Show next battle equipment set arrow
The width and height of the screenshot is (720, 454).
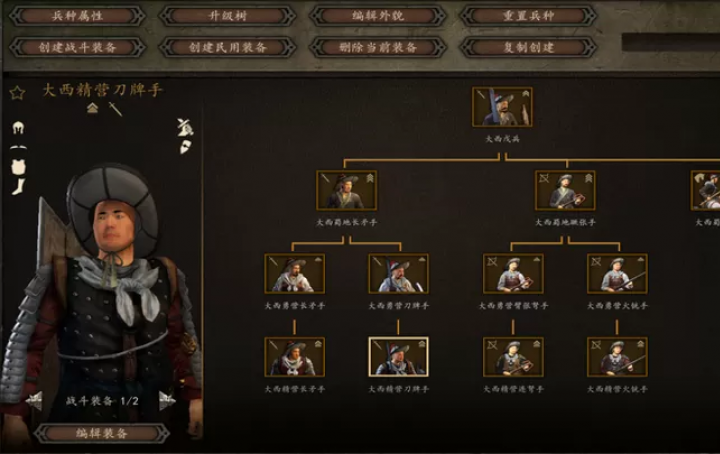pyautogui.click(x=167, y=401)
